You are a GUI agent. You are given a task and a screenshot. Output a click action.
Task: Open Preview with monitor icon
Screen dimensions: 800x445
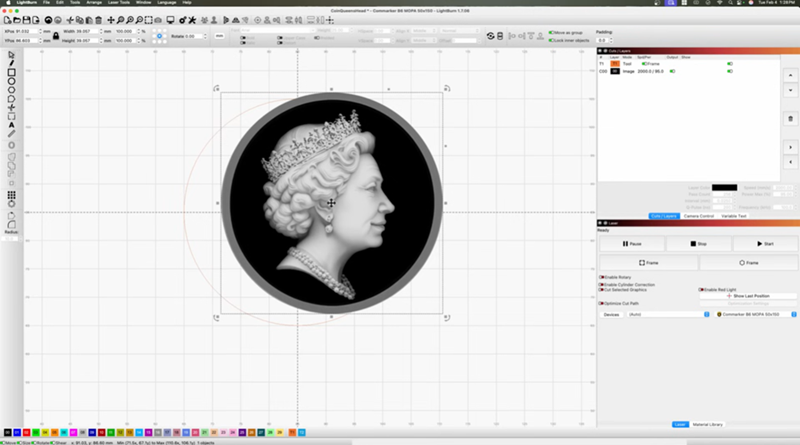click(x=170, y=20)
